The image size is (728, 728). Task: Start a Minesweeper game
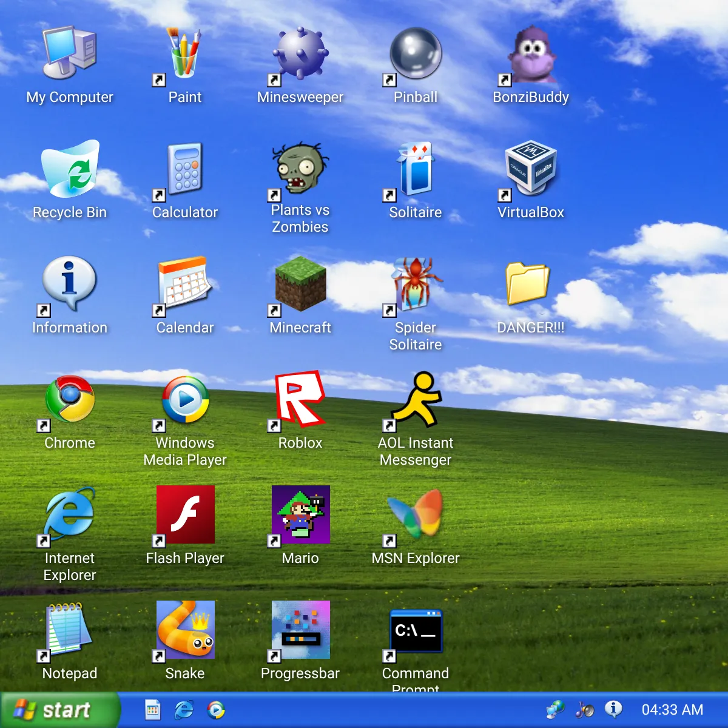click(300, 55)
